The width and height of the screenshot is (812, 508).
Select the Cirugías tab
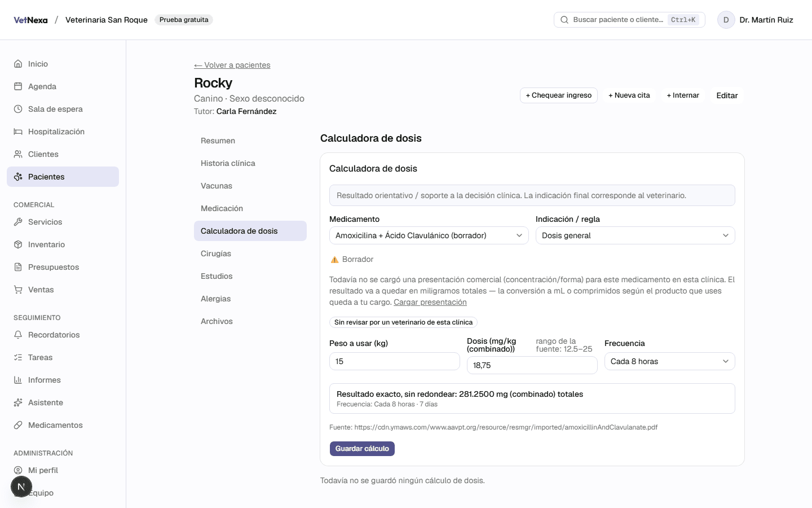[x=250, y=253]
